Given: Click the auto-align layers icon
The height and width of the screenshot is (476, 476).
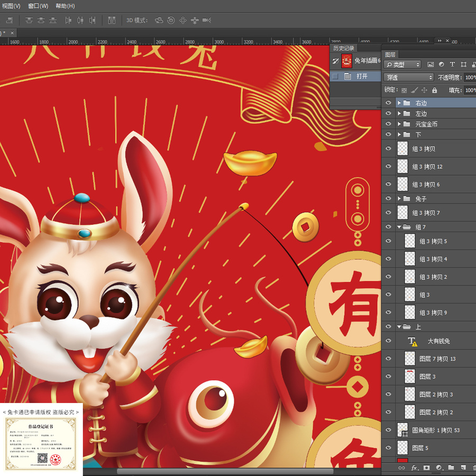Looking at the screenshot, I should (112, 20).
